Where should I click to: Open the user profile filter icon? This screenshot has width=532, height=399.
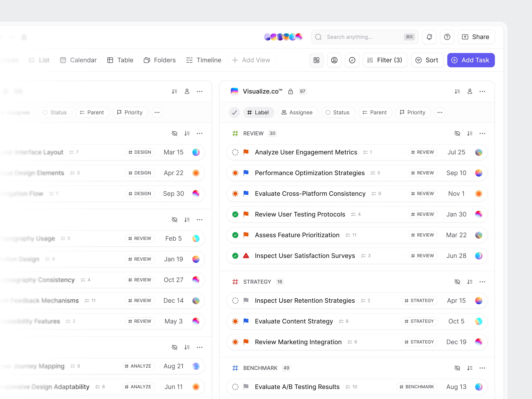click(334, 60)
